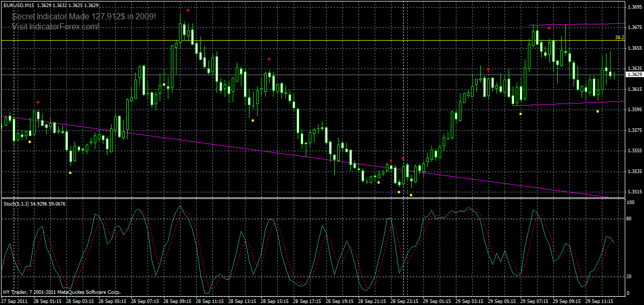644x305 pixels.
Task: Select the yellow dot below the 29 Sep 05:15 candles
Action: (520, 114)
